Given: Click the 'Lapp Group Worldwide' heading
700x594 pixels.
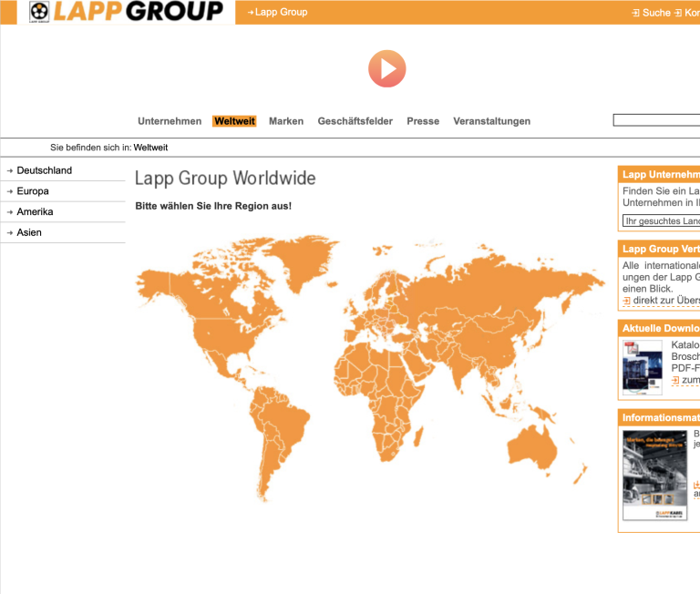Looking at the screenshot, I should click(x=225, y=178).
